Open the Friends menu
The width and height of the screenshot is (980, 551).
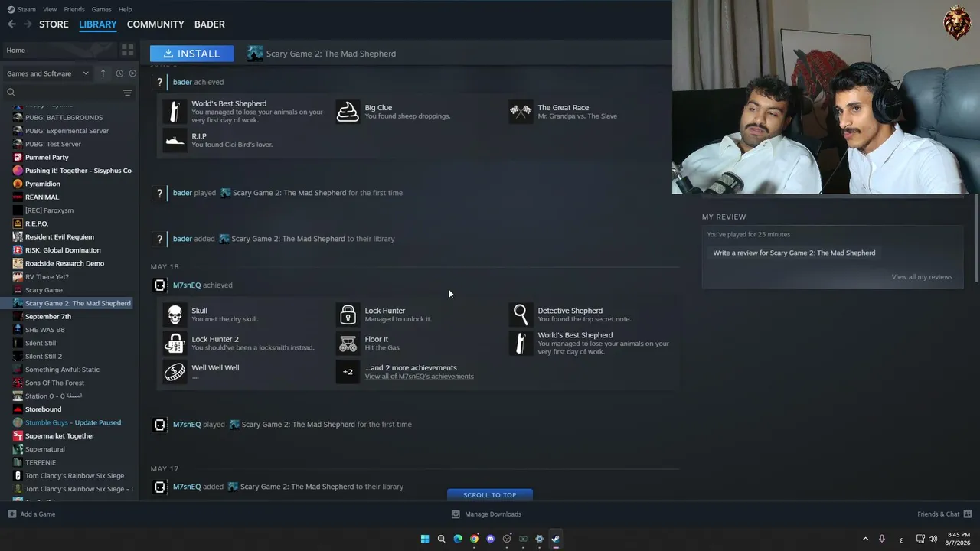74,9
